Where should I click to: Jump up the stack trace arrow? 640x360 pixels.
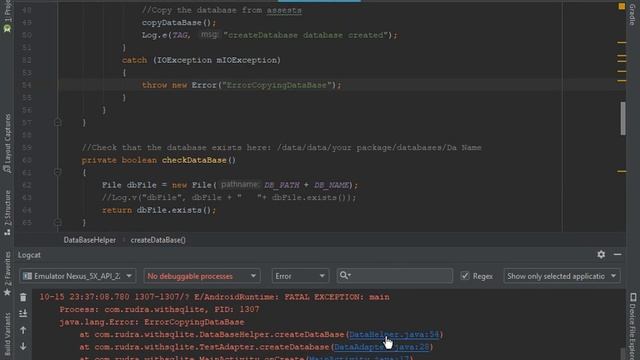pyautogui.click(x=23, y=330)
